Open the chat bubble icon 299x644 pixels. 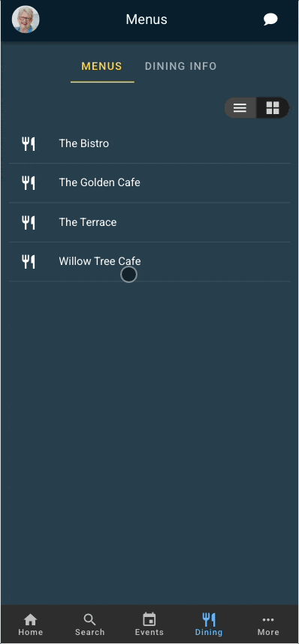[270, 20]
